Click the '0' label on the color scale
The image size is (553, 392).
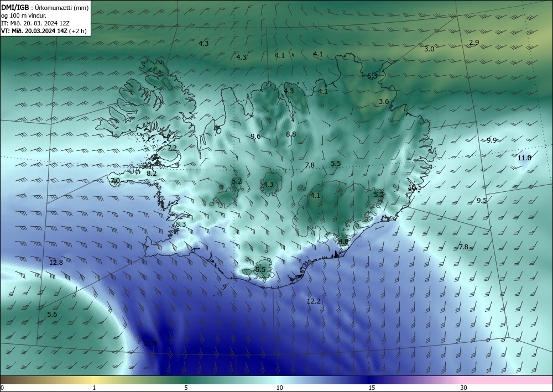click(2, 388)
